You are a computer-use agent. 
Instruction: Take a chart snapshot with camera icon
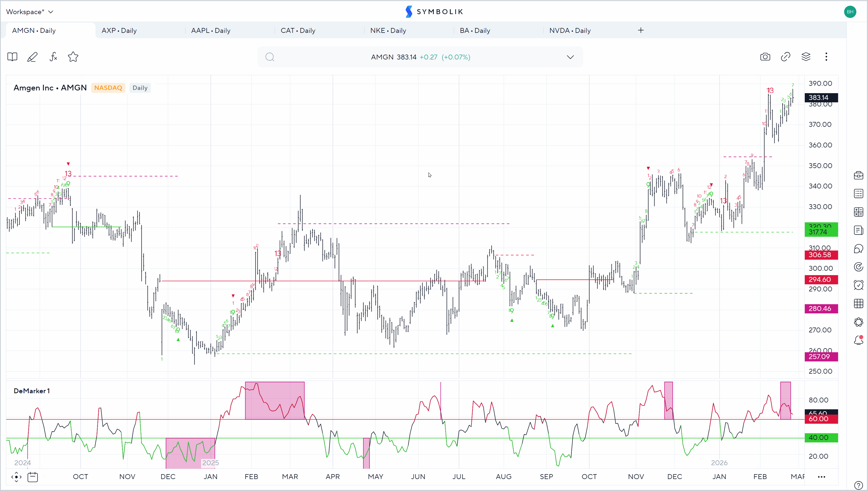(x=765, y=57)
